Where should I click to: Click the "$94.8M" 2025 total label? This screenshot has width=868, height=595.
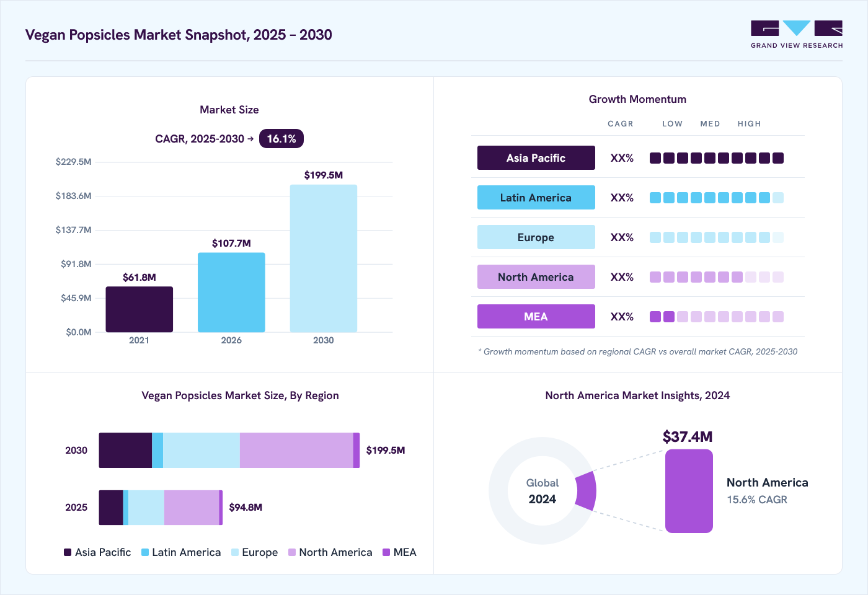[x=246, y=508]
